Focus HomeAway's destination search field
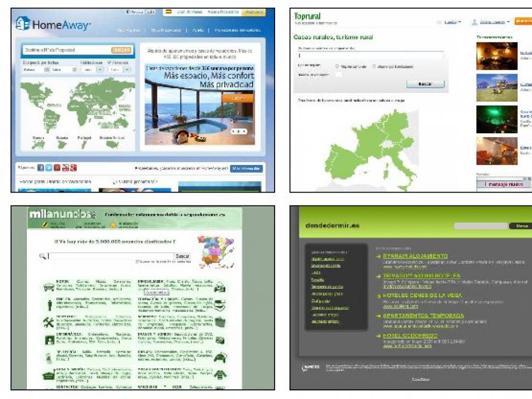 [67, 50]
